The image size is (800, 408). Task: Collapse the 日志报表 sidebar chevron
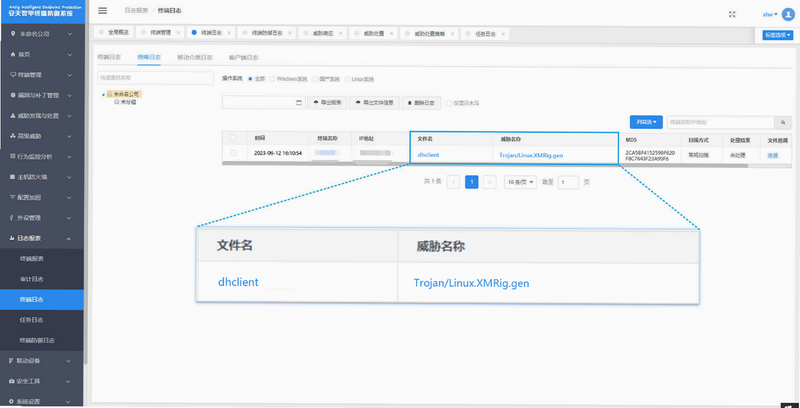(69, 238)
